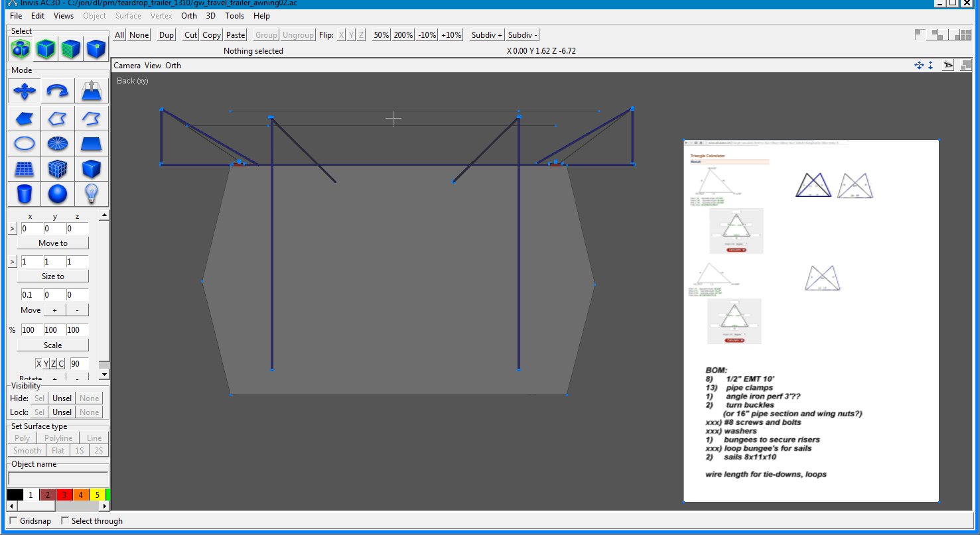Open the Help menu
The width and height of the screenshot is (980, 535).
(261, 16)
